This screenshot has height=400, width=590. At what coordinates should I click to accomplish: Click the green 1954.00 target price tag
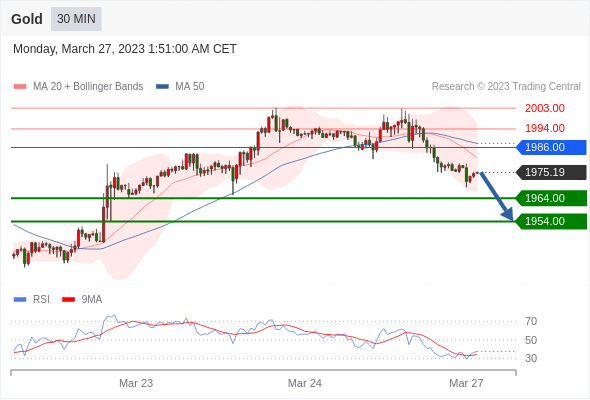point(551,221)
